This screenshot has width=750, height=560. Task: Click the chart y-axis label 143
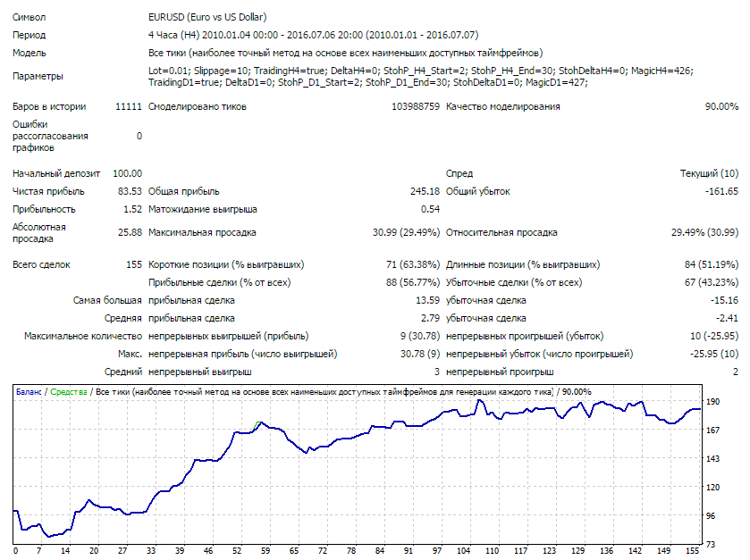[x=712, y=459]
